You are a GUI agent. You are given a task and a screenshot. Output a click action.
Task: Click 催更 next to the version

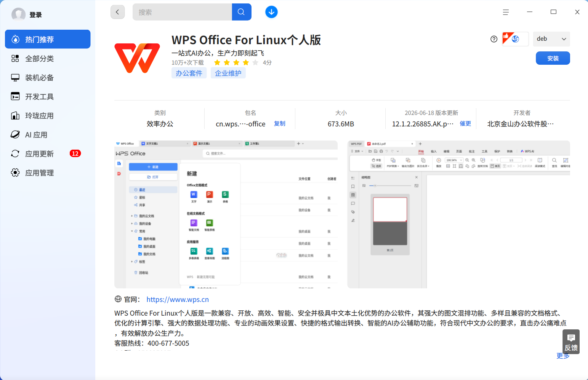click(x=465, y=124)
